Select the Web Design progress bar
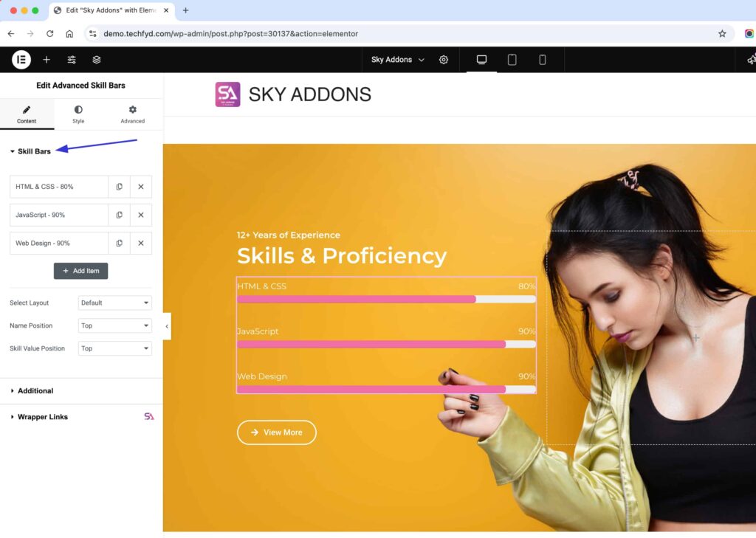 (386, 389)
